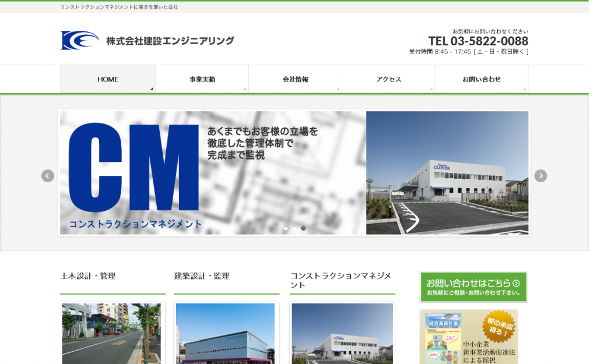Image resolution: width=597 pixels, height=364 pixels.
Task: Navigate to the アクセス page
Action: click(389, 79)
